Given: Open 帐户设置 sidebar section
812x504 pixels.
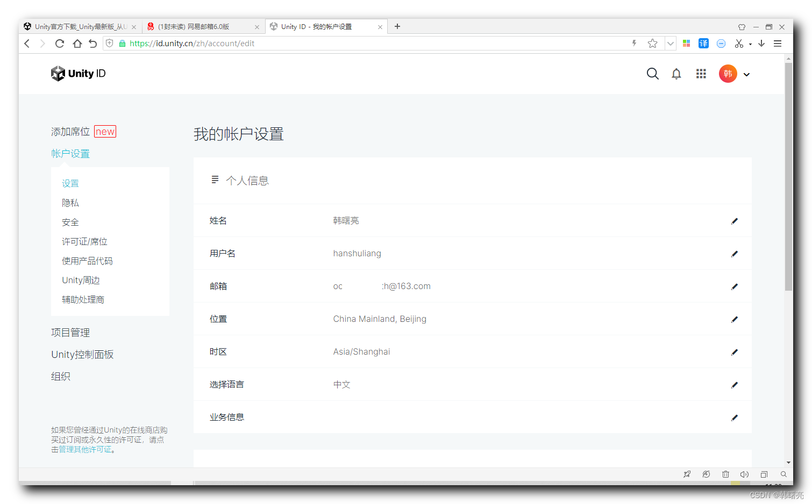Looking at the screenshot, I should click(70, 154).
